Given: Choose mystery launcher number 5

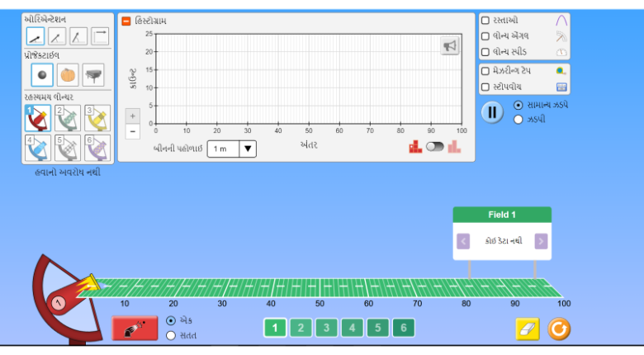Looking at the screenshot, I should coord(68,148).
